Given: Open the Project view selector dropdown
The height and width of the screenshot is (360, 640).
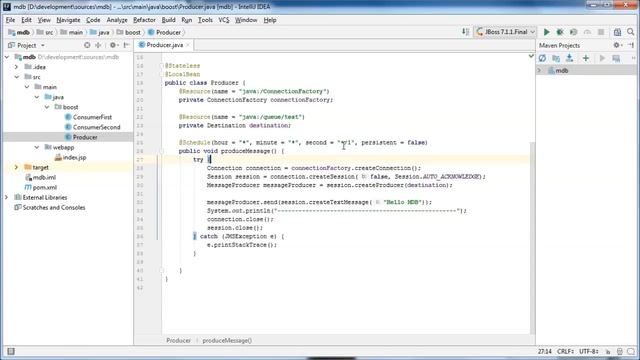Looking at the screenshot, I should pos(27,45).
